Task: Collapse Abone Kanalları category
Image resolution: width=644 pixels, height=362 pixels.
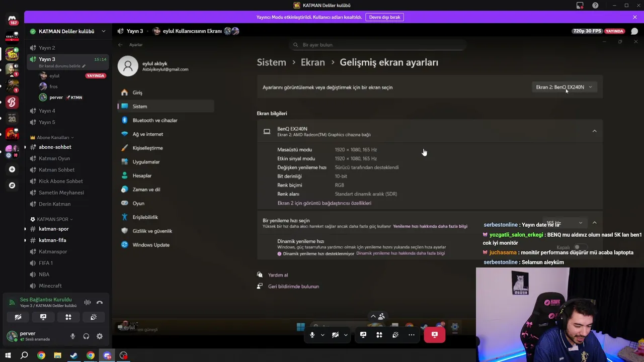Action: [x=52, y=138]
